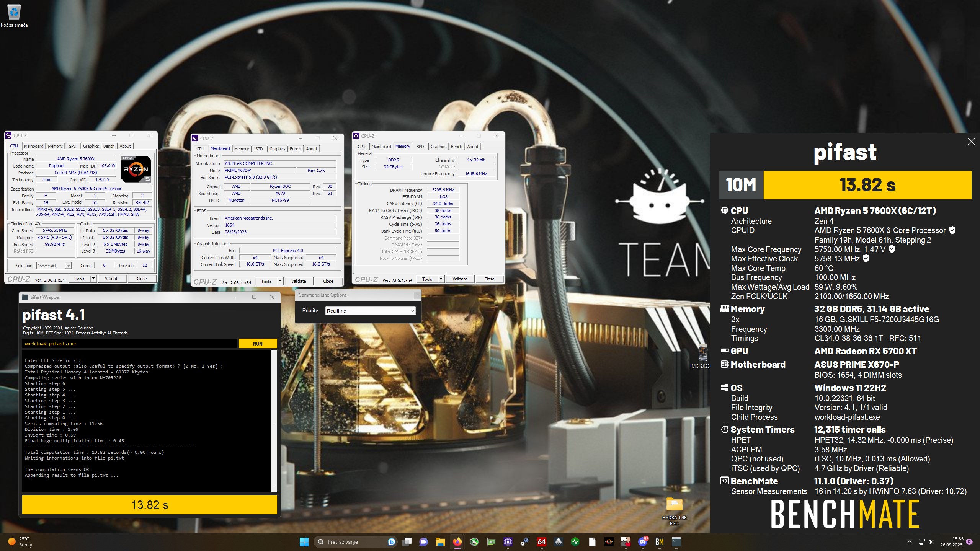This screenshot has height=551, width=980.
Task: Open the BenchMate BM taskbar icon
Action: click(x=660, y=542)
